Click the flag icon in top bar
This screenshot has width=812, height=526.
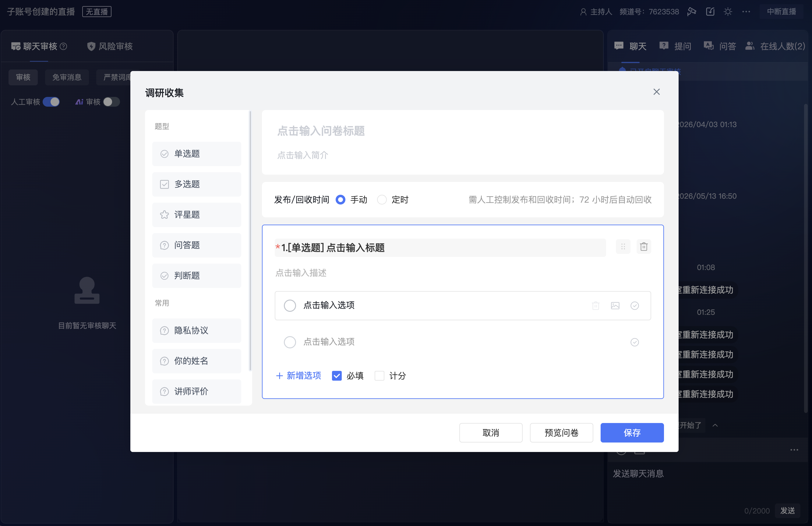[691, 12]
